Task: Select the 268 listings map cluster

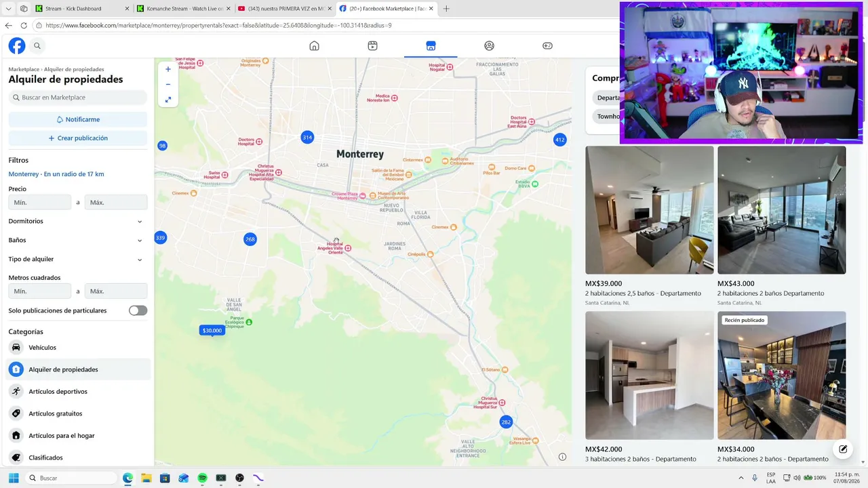Action: [250, 239]
